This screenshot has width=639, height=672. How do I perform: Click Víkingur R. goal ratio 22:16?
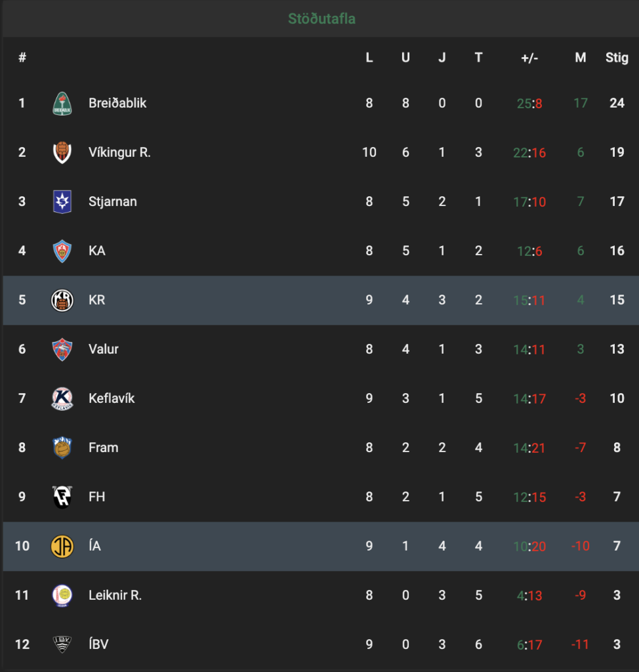click(529, 152)
